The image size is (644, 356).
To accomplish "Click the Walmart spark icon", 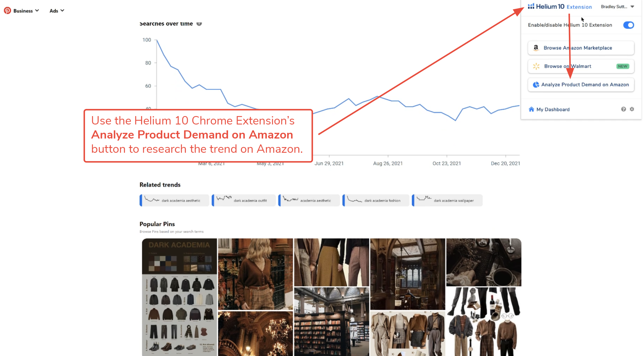I will pyautogui.click(x=536, y=66).
